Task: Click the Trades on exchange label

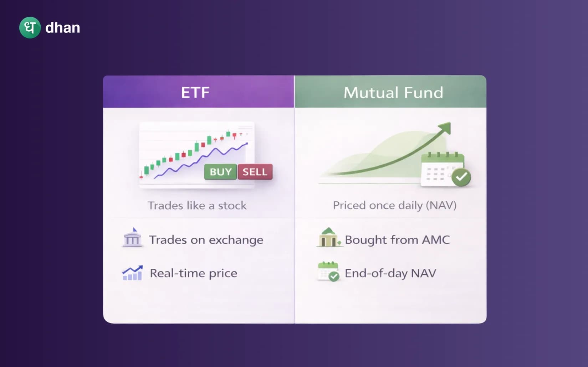Action: pos(206,240)
